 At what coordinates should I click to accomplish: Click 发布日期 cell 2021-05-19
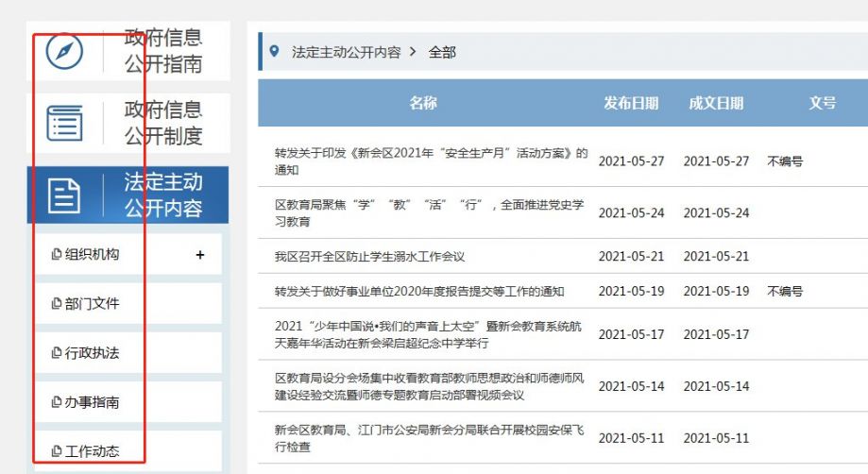[631, 291]
